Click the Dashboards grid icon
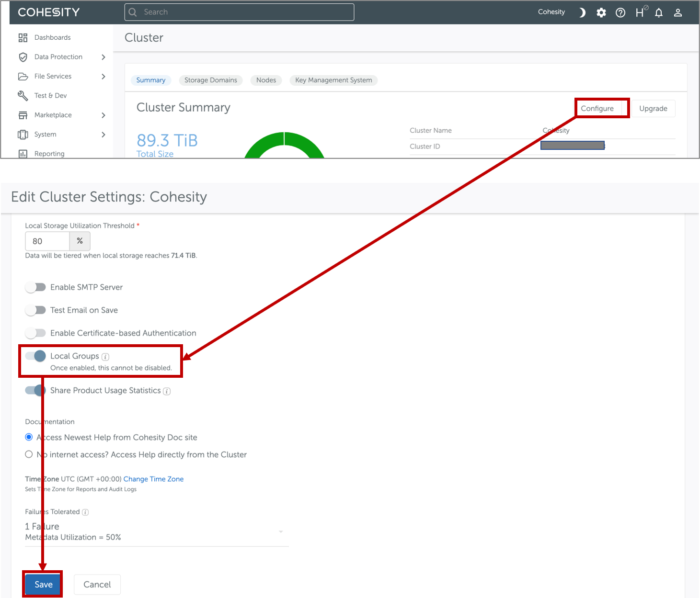This screenshot has height=598, width=700. pos(23,37)
